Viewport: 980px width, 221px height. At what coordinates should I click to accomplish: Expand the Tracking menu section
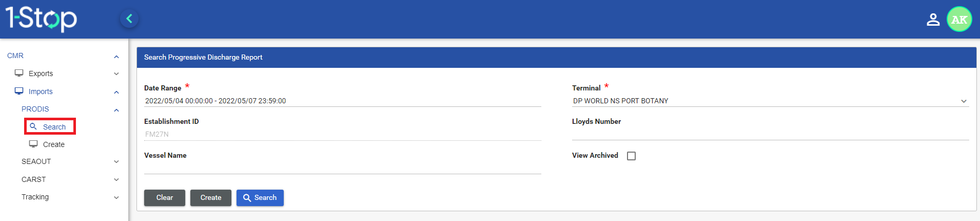pos(116,197)
